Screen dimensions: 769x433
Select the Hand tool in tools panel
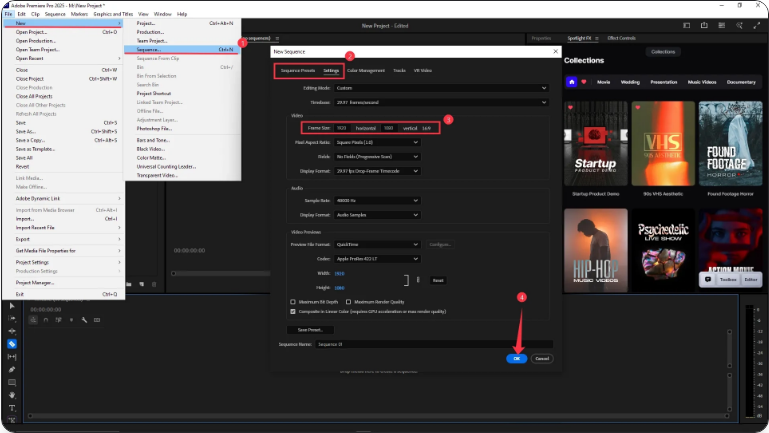pos(12,394)
